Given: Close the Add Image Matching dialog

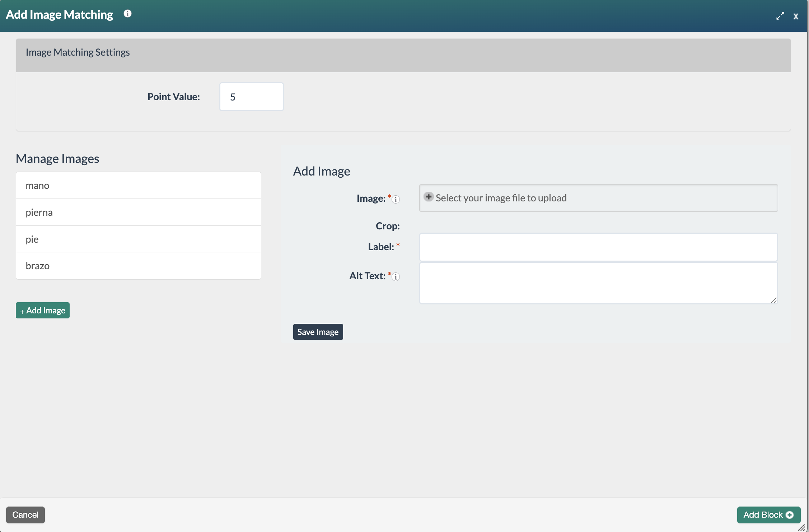Looking at the screenshot, I should [x=796, y=17].
